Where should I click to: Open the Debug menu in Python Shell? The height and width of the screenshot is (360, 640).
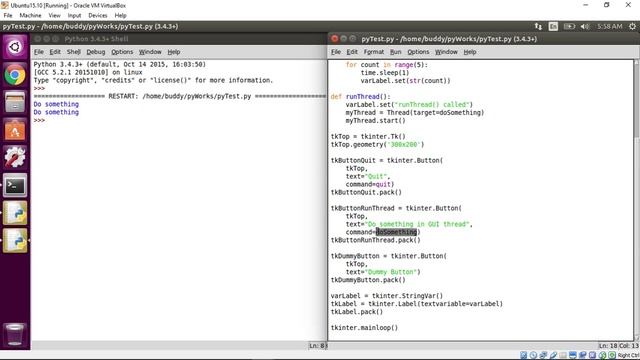pos(96,52)
